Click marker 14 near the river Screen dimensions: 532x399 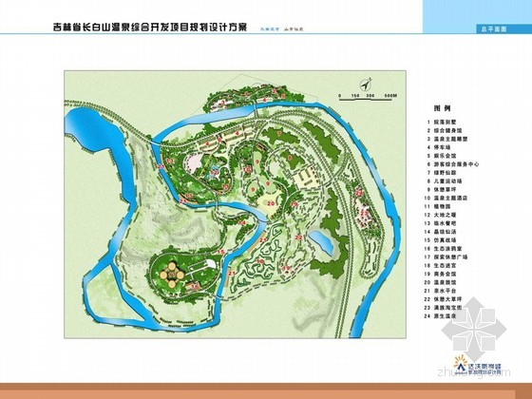point(242,223)
